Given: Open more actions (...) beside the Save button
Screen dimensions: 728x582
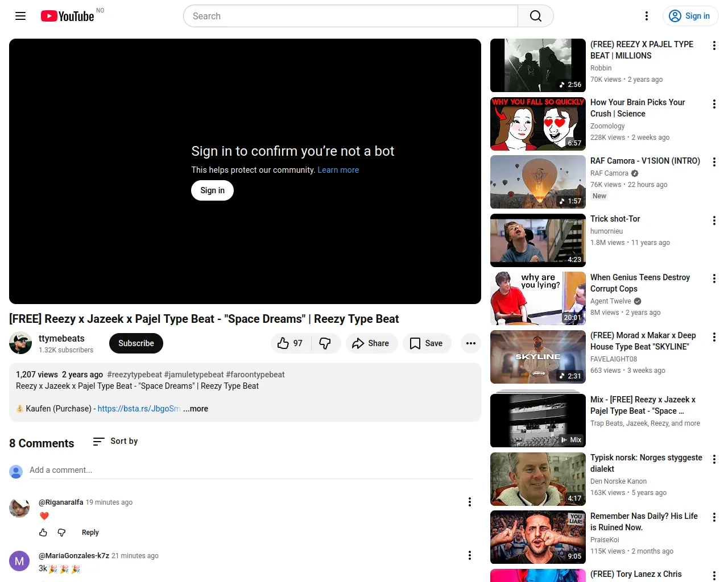Looking at the screenshot, I should [470, 343].
